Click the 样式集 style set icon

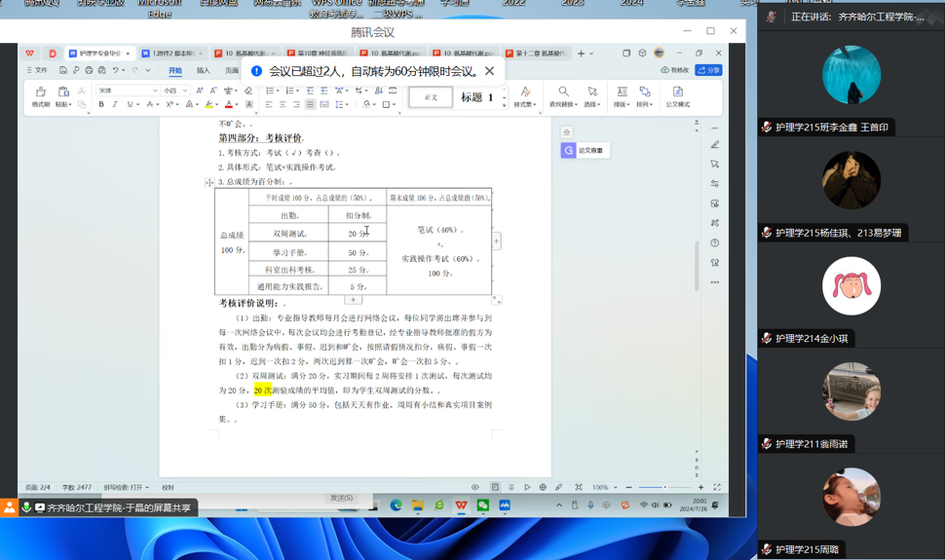[524, 96]
